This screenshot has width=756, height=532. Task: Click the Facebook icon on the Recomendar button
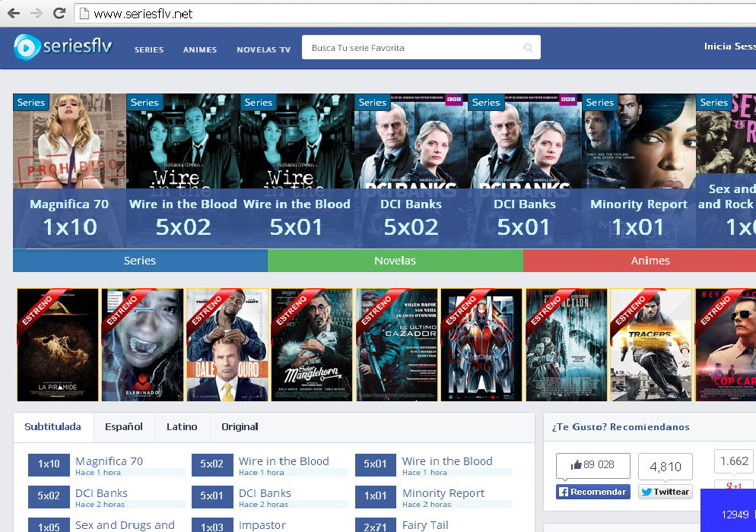(563, 492)
